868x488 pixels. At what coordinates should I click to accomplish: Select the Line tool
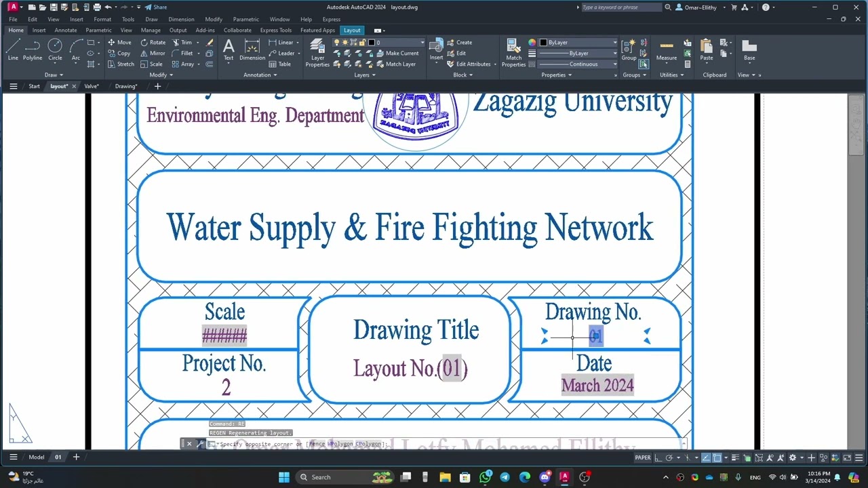pos(13,49)
